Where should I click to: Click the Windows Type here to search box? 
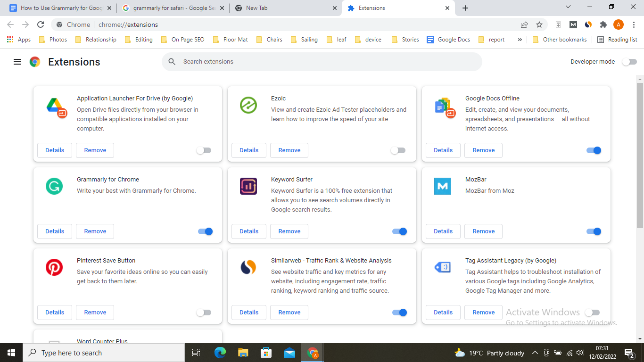pos(104,353)
